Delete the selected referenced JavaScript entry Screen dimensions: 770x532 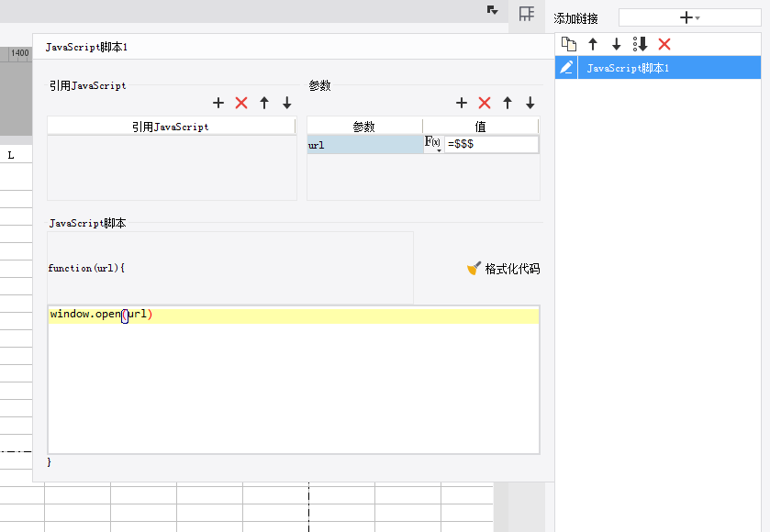pos(241,103)
